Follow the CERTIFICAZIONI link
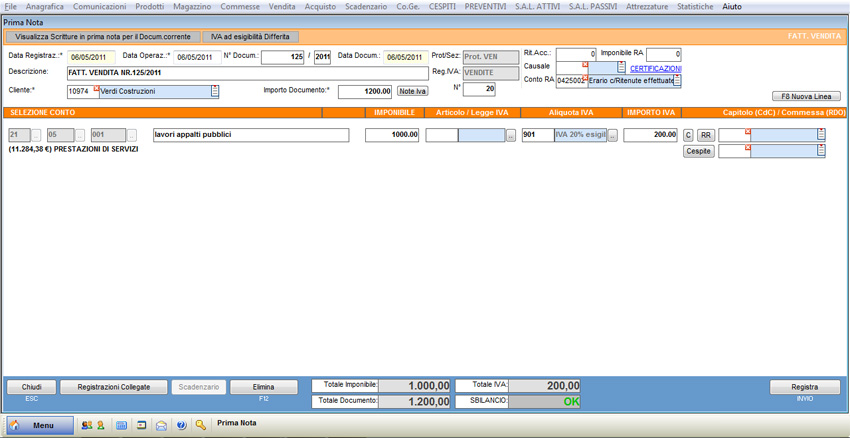 tap(655, 68)
